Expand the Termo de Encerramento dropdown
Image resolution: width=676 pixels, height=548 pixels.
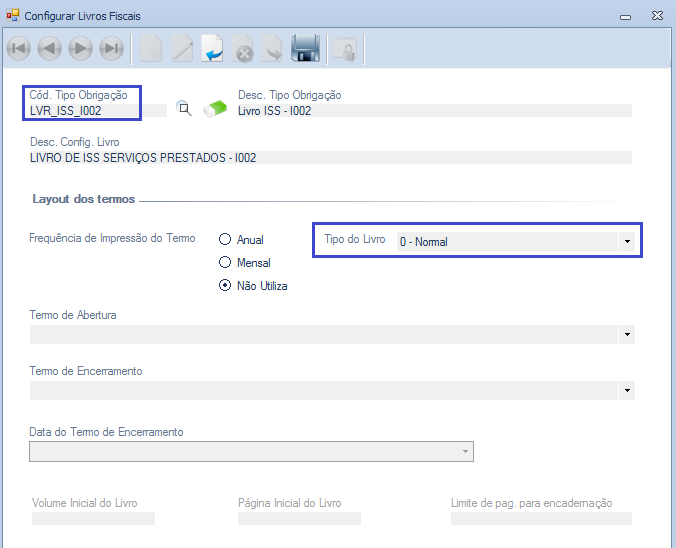coord(627,390)
